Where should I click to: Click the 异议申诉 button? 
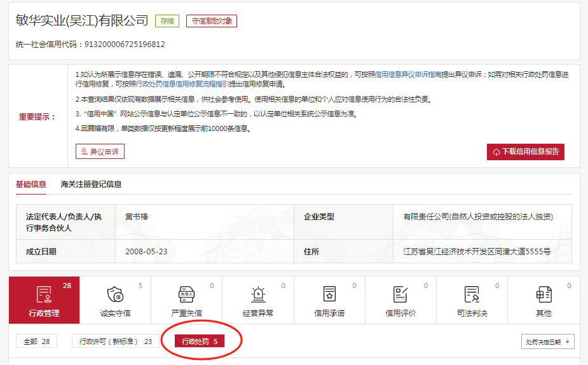(100, 151)
